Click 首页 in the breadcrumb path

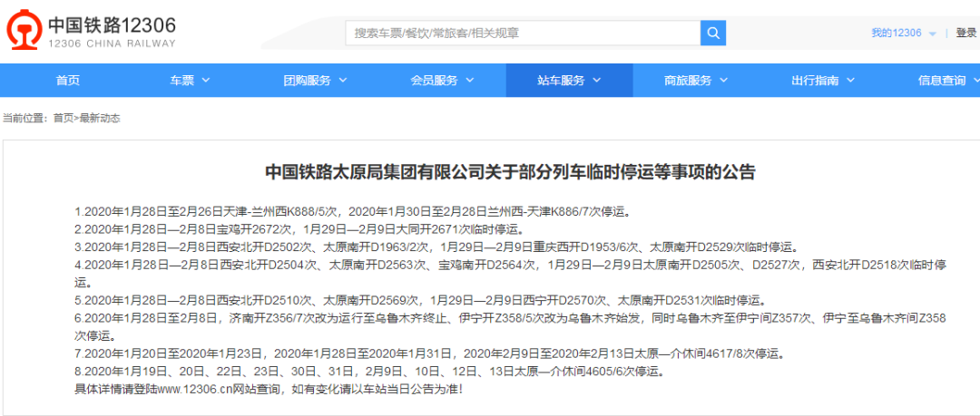[x=64, y=118]
